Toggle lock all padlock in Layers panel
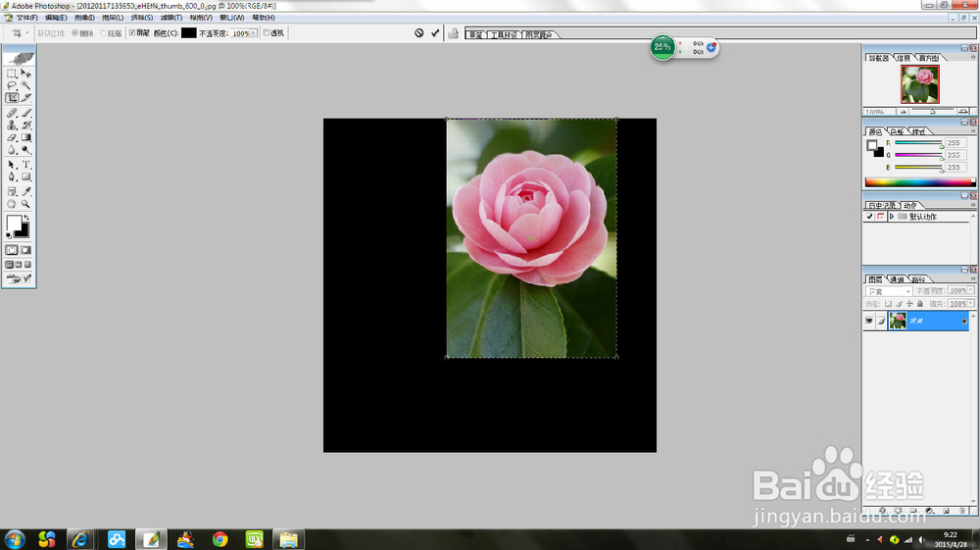Viewport: 980px width, 550px height. pyautogui.click(x=920, y=304)
